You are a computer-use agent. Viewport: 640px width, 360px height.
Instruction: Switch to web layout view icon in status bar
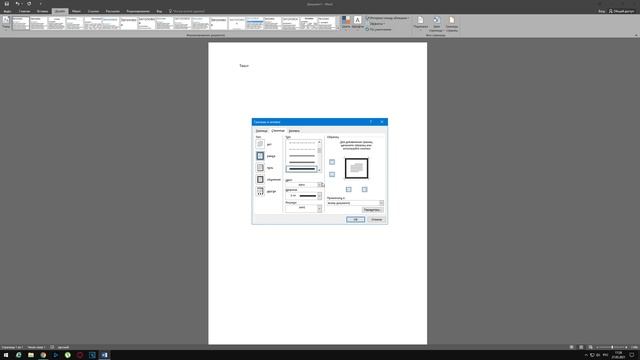pyautogui.click(x=591, y=347)
